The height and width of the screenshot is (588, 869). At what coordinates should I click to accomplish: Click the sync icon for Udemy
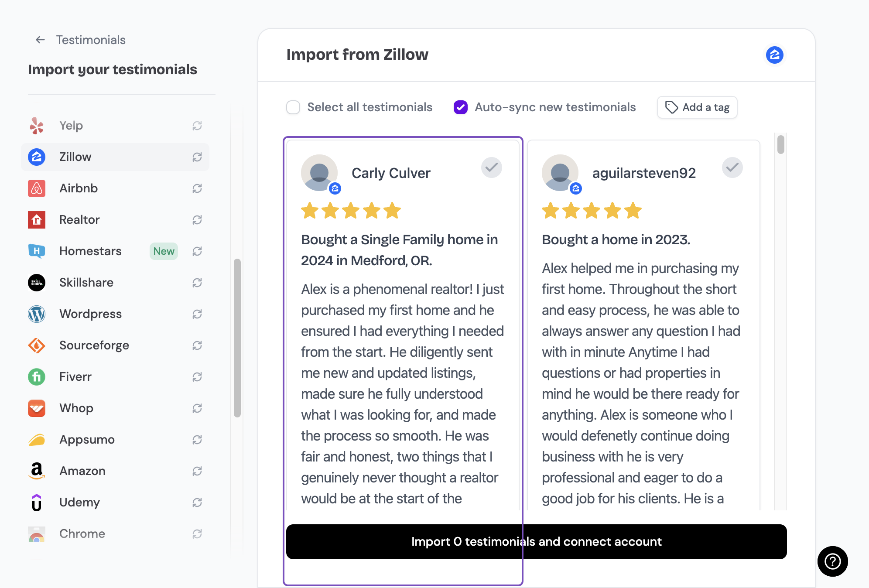(x=197, y=503)
